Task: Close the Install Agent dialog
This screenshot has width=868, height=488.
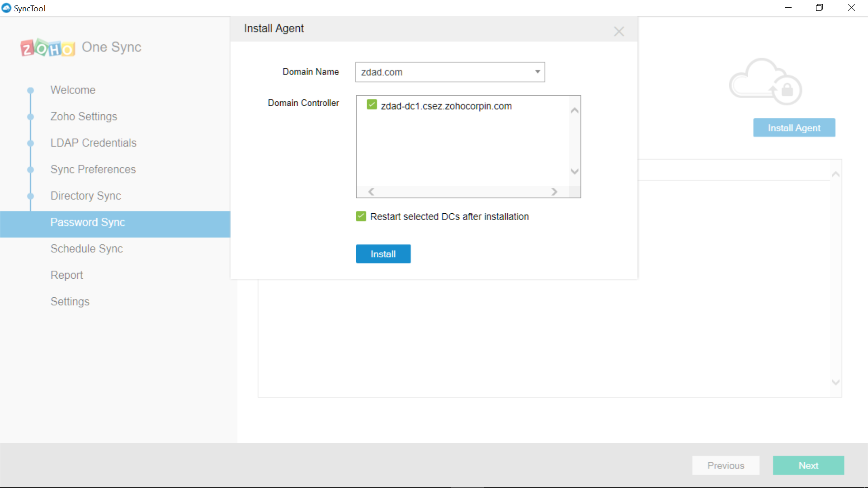Action: click(619, 31)
